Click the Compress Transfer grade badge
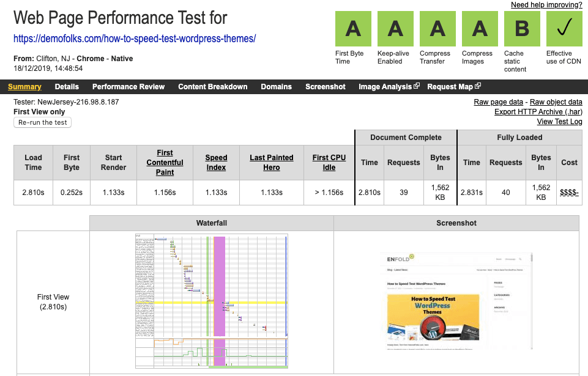This screenshot has height=376, width=588. tap(438, 29)
